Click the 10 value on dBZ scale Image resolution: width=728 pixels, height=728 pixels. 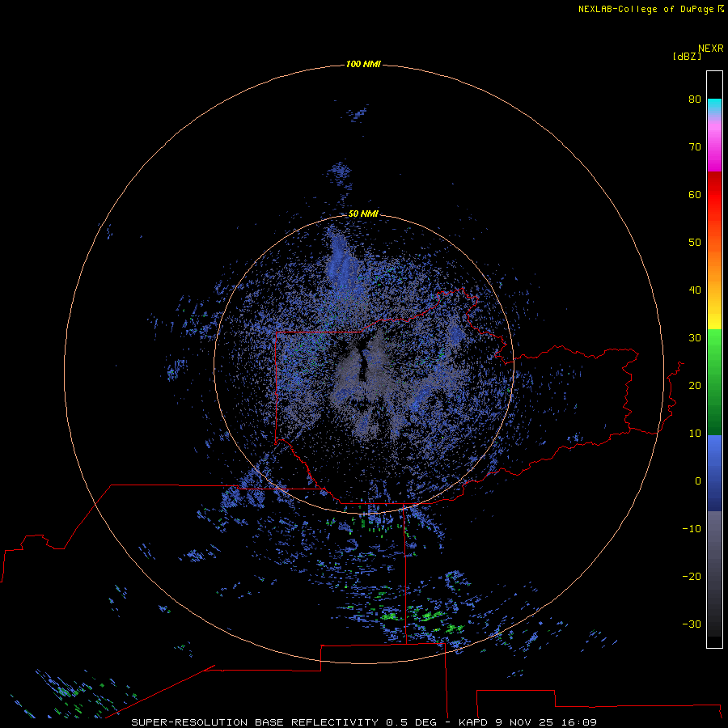695,434
